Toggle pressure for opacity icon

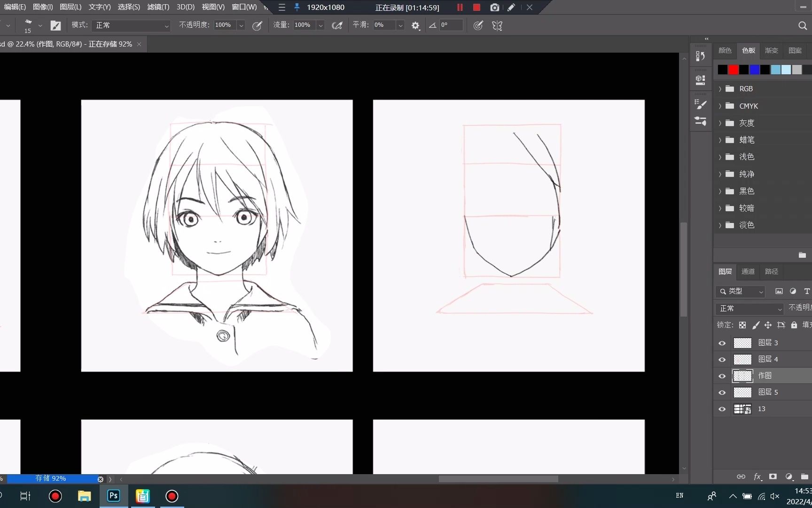[x=257, y=25]
